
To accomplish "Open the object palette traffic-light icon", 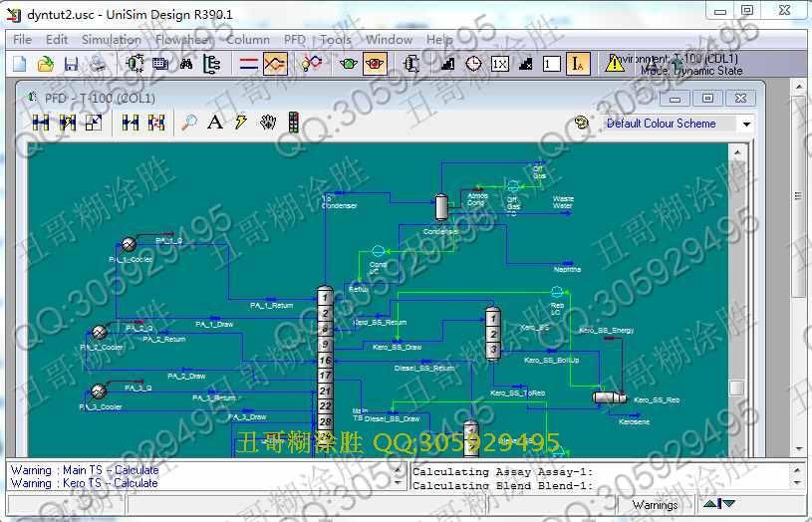I will click(294, 123).
